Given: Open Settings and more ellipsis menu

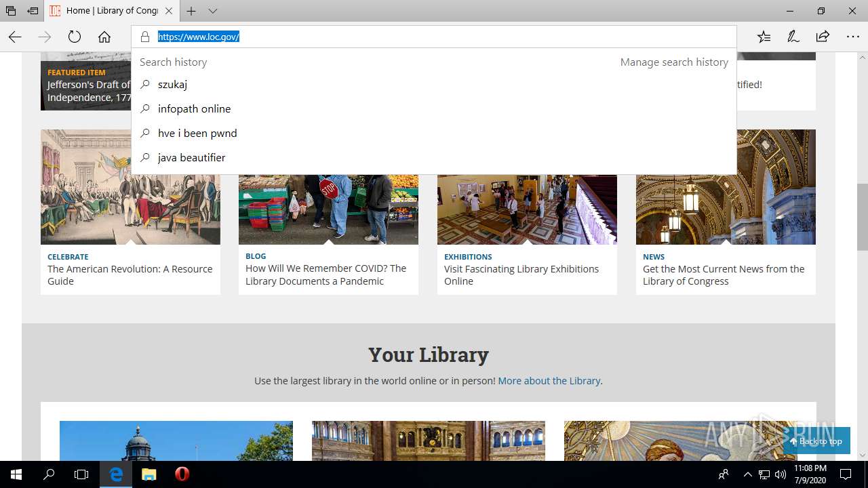Looking at the screenshot, I should click(x=852, y=37).
